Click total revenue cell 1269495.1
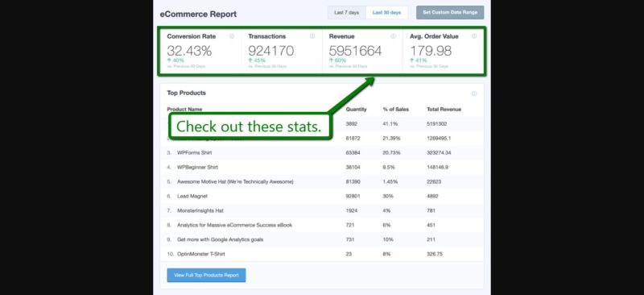 439,139
